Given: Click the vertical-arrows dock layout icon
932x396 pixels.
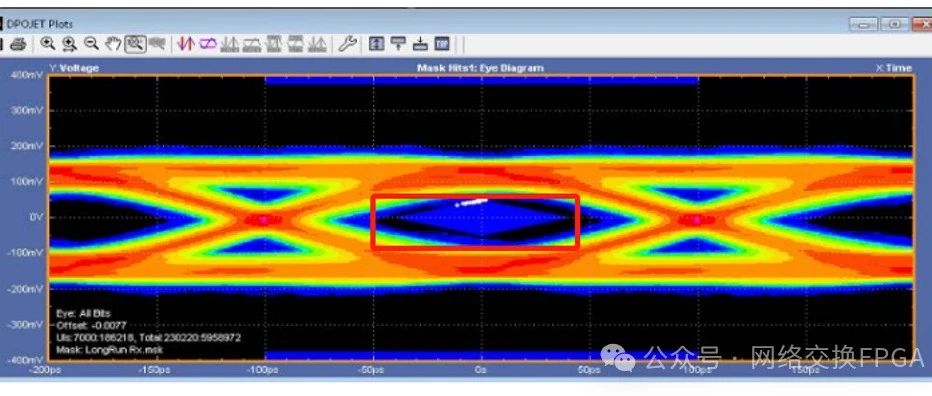Looking at the screenshot, I should point(376,43).
